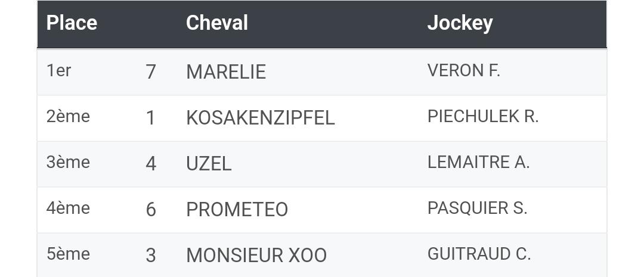This screenshot has height=277, width=644.
Task: Click the 2ème place cell
Action: pyautogui.click(x=68, y=117)
